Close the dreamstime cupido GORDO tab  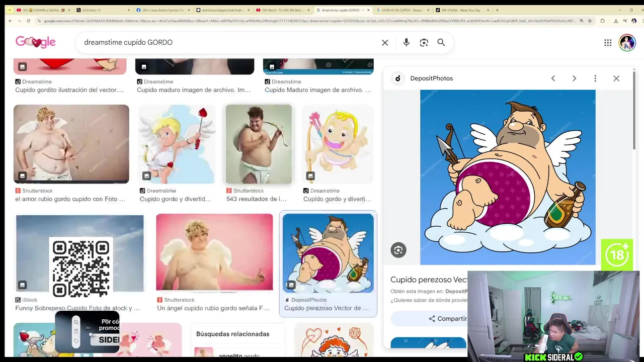(369, 10)
